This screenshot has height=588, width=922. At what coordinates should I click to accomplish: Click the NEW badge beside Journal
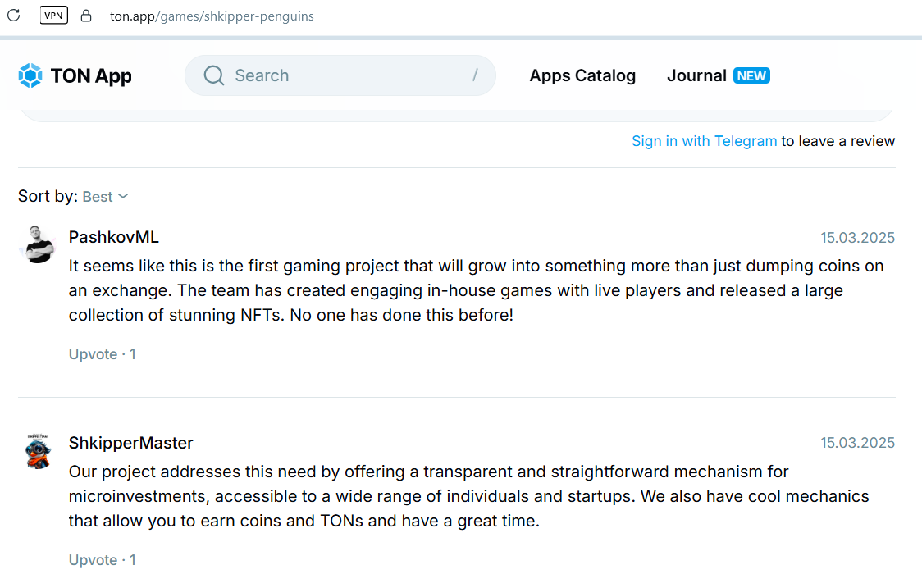point(751,75)
